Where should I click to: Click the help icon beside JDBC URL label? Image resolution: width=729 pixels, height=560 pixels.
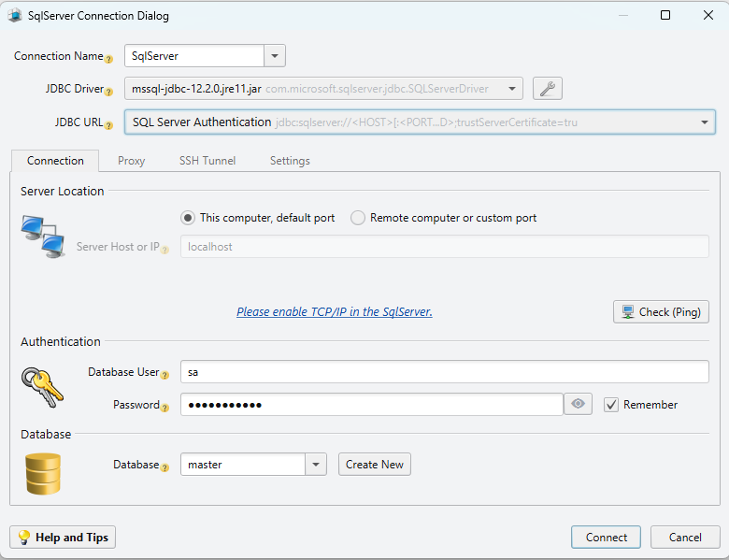(x=109, y=125)
